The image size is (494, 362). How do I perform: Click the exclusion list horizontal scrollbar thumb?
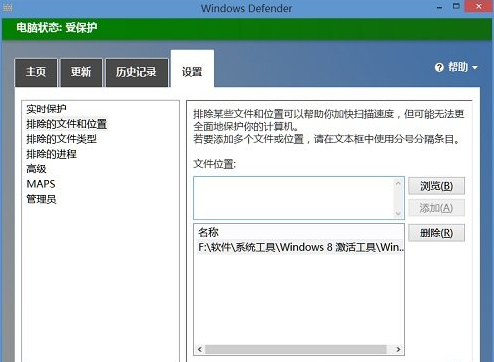(x=296, y=349)
